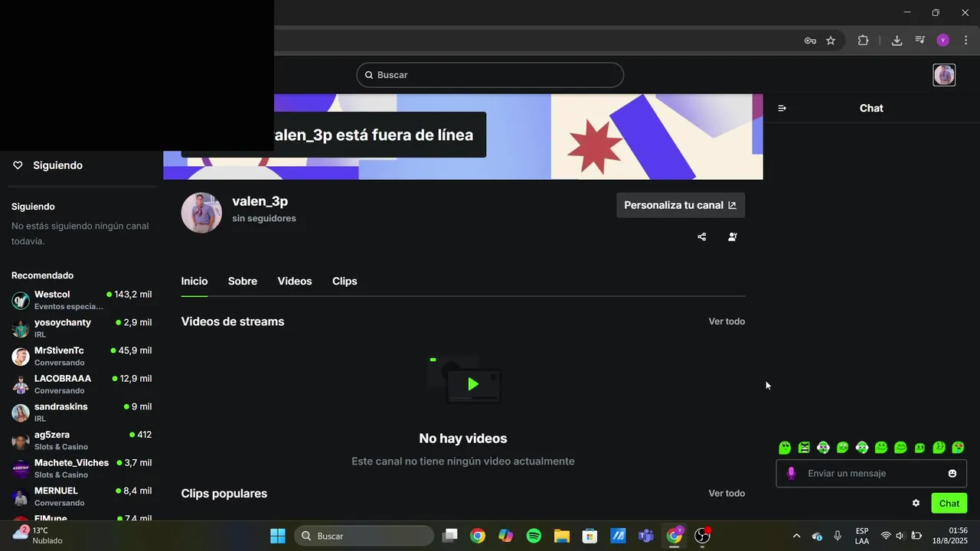This screenshot has height=551, width=980.
Task: Click the 'No hay videos' heading
Action: coord(463,439)
